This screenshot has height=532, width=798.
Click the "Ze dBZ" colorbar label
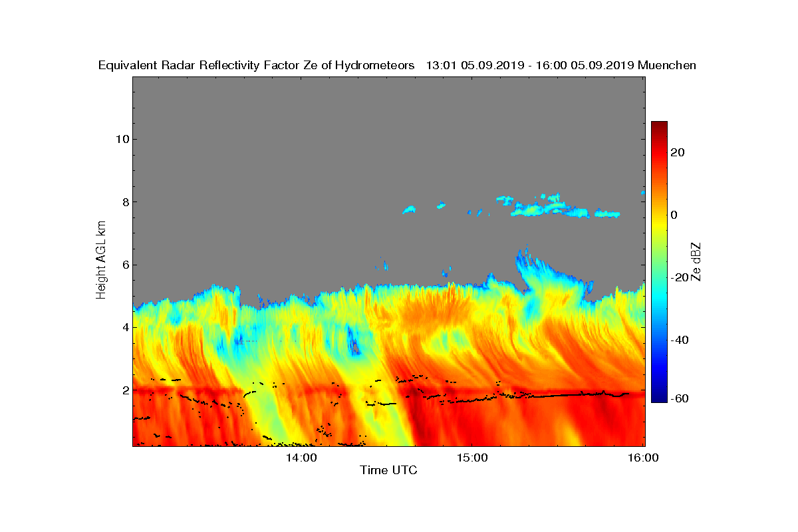(698, 262)
